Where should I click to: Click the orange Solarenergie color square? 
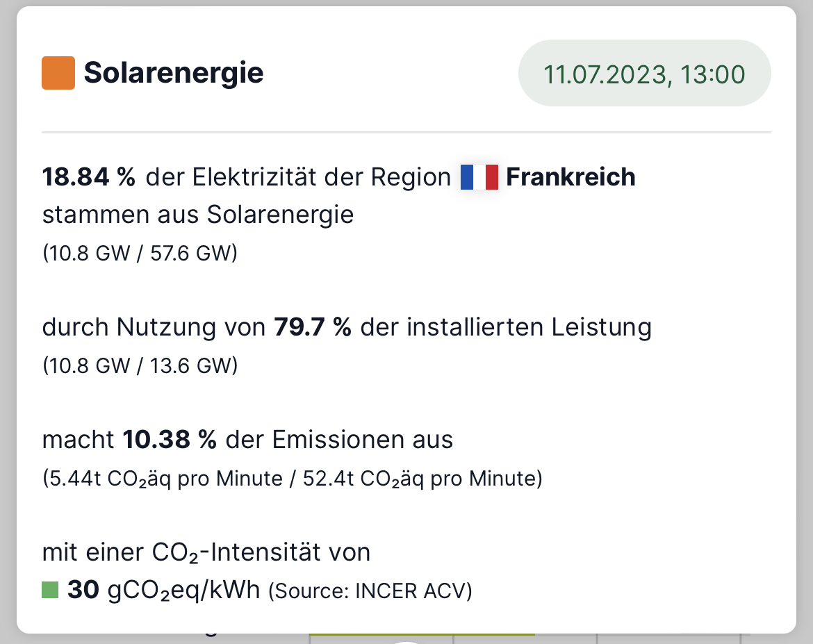click(x=58, y=73)
